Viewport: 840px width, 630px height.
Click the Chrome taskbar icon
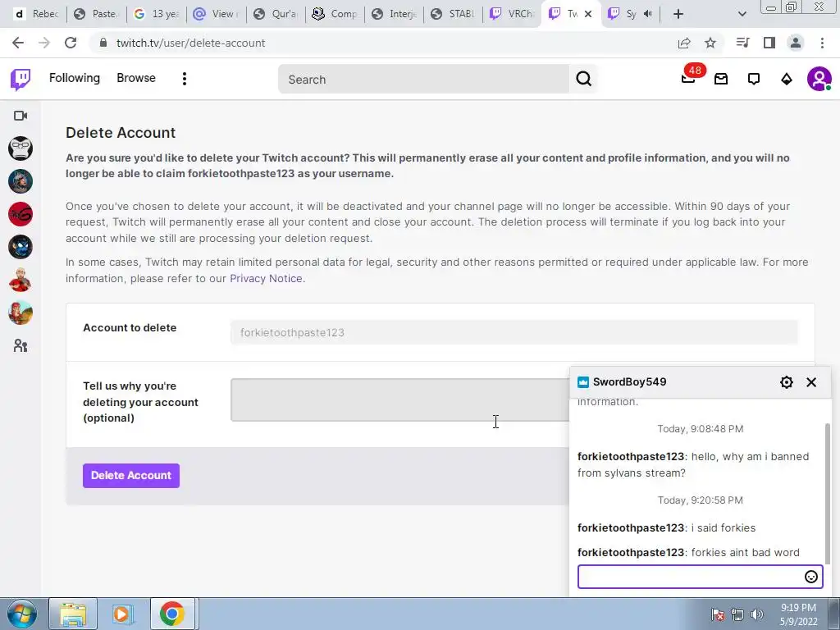(x=172, y=614)
